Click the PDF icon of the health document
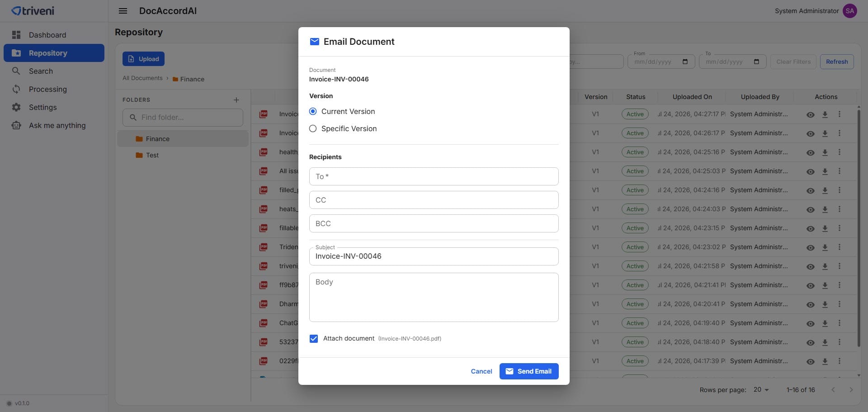Image resolution: width=868 pixels, height=412 pixels. [263, 152]
